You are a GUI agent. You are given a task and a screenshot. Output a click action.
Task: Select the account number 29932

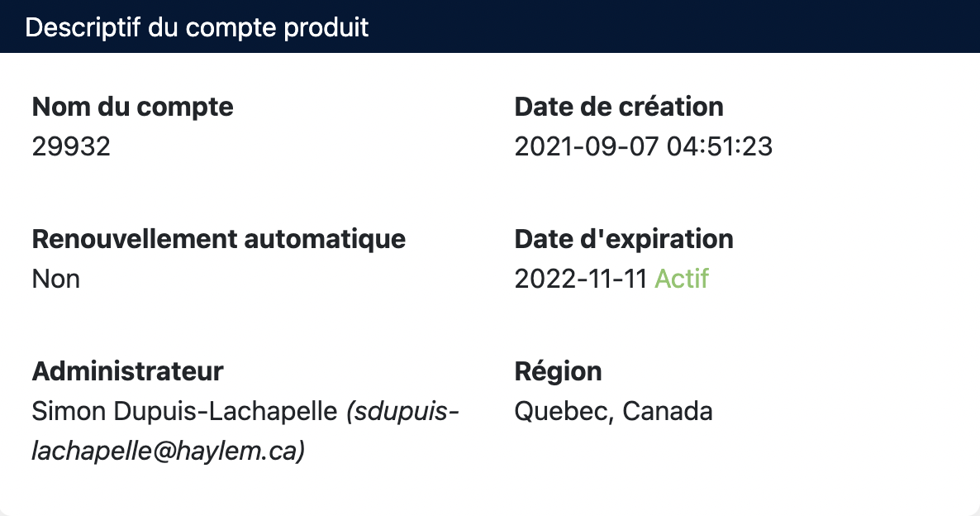[x=71, y=146]
